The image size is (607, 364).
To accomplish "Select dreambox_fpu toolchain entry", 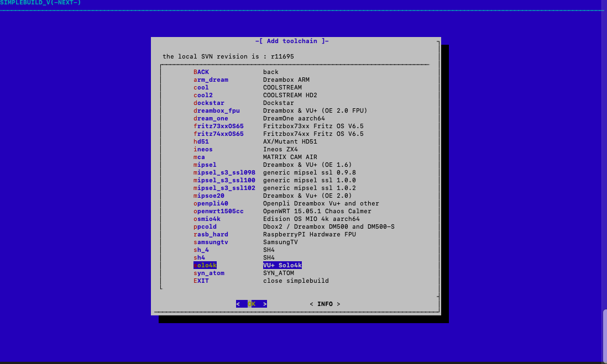I will point(216,110).
